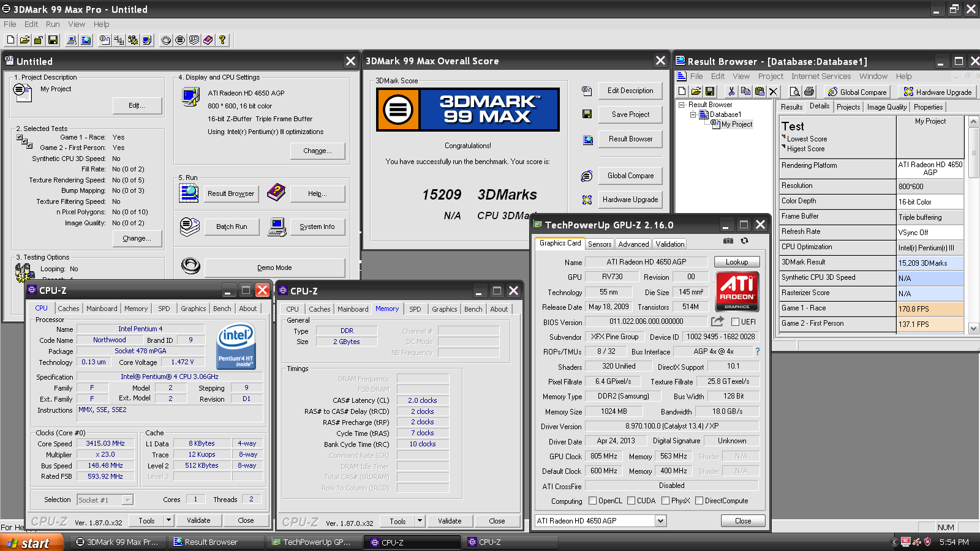Click Print icon in Result Browser toolbar
The image size is (980, 551).
pos(809,92)
